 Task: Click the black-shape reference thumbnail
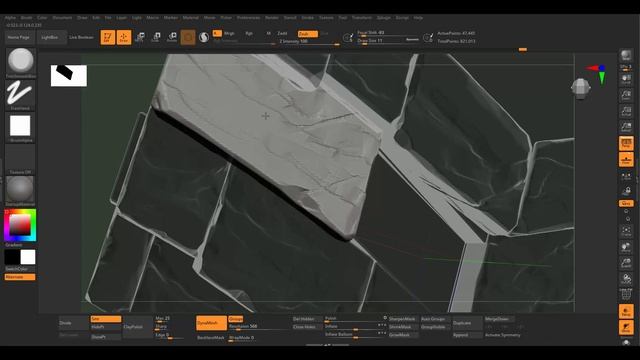pos(69,76)
